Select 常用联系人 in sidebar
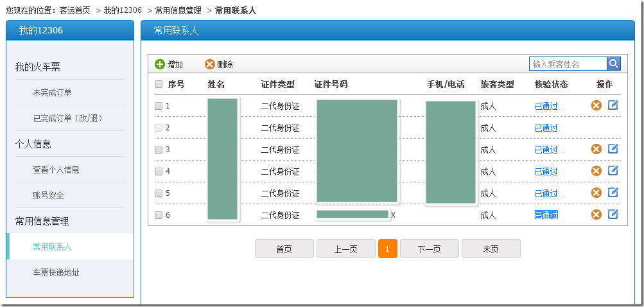The image size is (644, 307). point(52,247)
